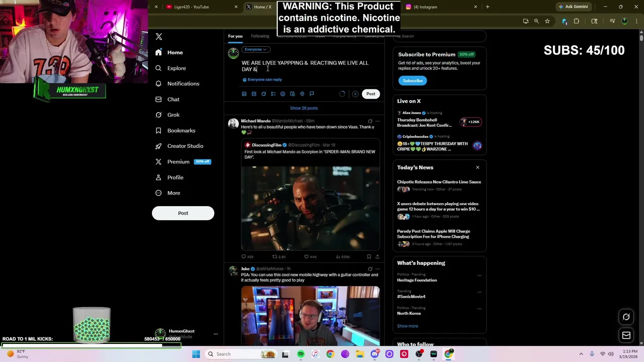Open the X logo home link

pyautogui.click(x=158, y=37)
